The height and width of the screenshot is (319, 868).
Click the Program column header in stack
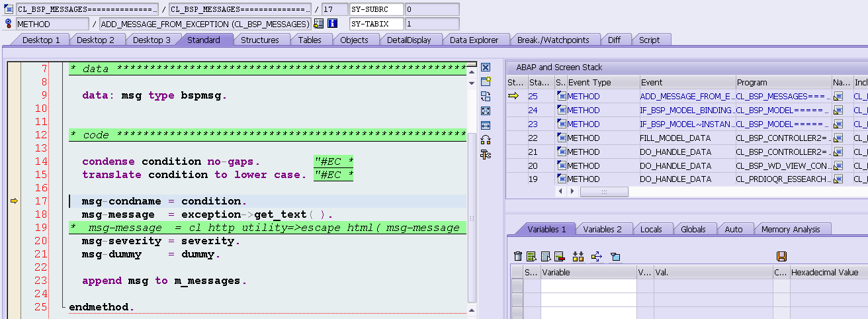(784, 83)
